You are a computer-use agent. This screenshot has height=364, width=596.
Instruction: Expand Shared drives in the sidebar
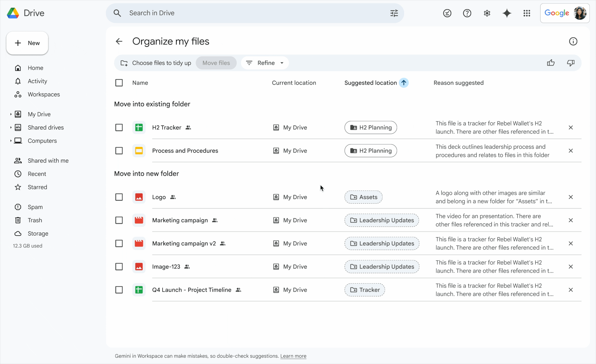point(11,127)
